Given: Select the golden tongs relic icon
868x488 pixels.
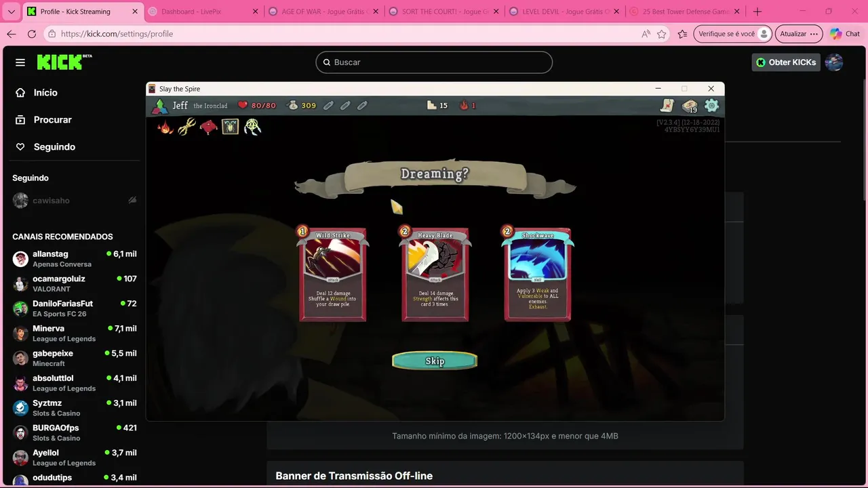Looking at the screenshot, I should click(x=186, y=127).
